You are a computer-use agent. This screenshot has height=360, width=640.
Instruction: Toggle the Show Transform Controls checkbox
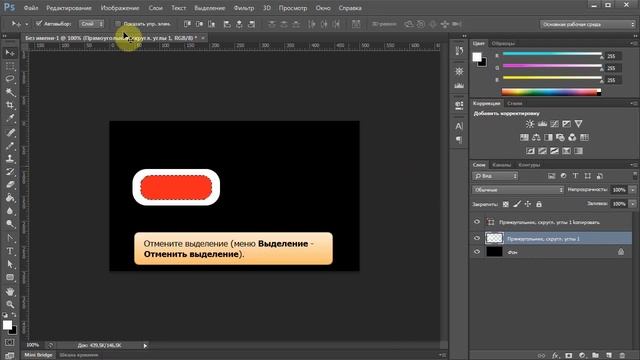pos(118,24)
